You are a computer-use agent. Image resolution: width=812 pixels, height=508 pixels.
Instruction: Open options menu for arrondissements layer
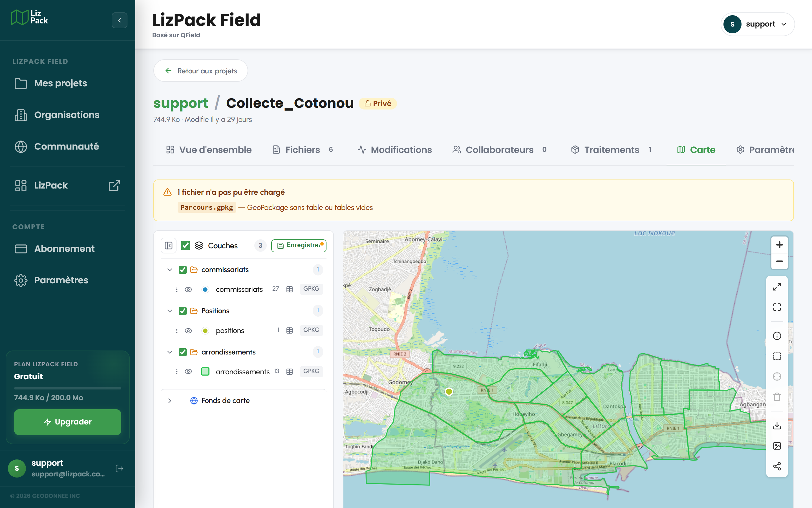(x=176, y=372)
